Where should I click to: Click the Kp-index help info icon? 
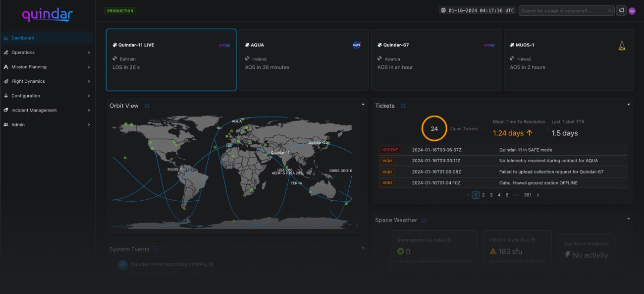[448, 240]
